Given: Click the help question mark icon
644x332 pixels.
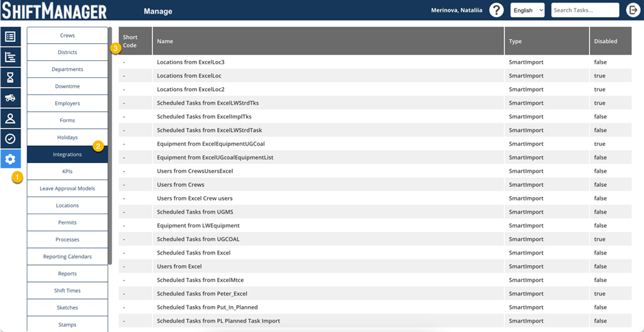Looking at the screenshot, I should (x=497, y=10).
